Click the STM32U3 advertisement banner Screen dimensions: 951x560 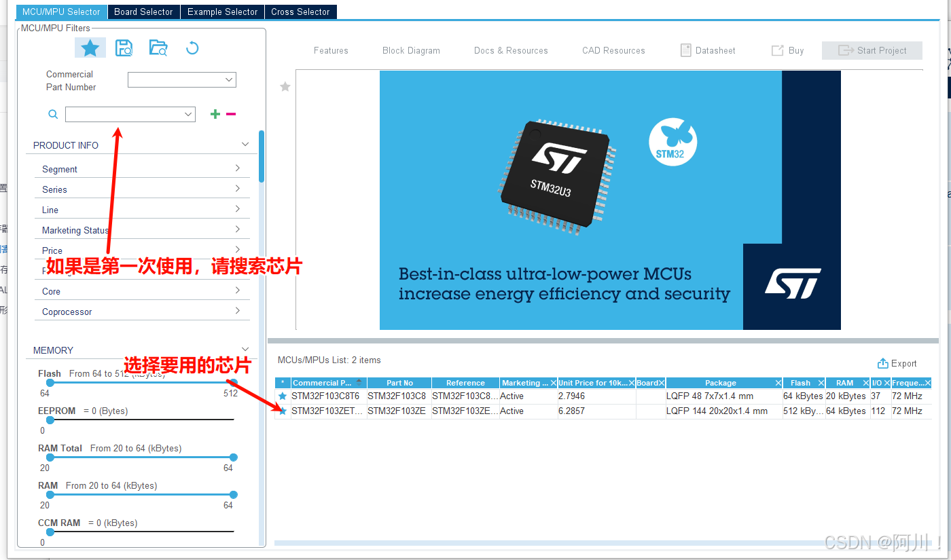coord(610,200)
